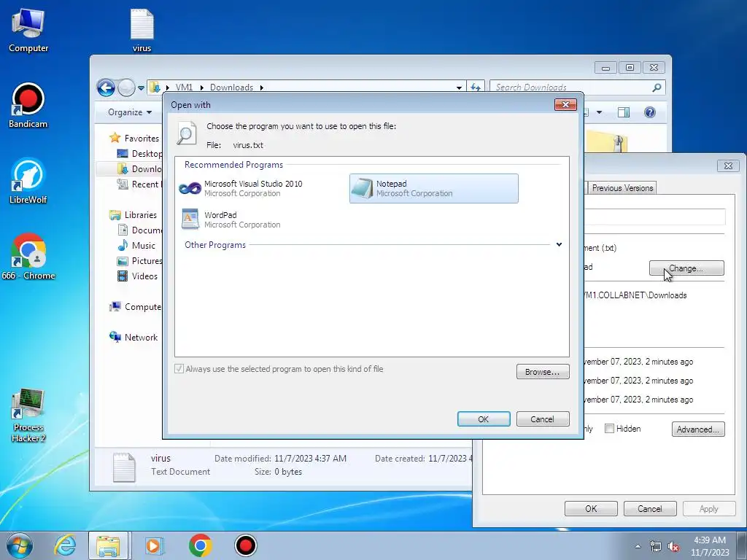Open the address bar history dropdown

(459, 87)
